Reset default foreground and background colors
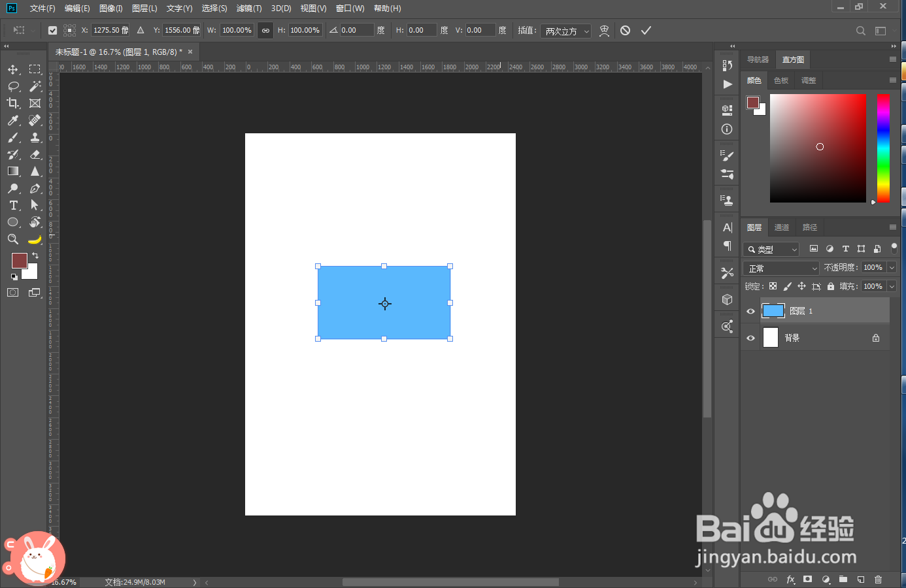The image size is (906, 588). 14,276
